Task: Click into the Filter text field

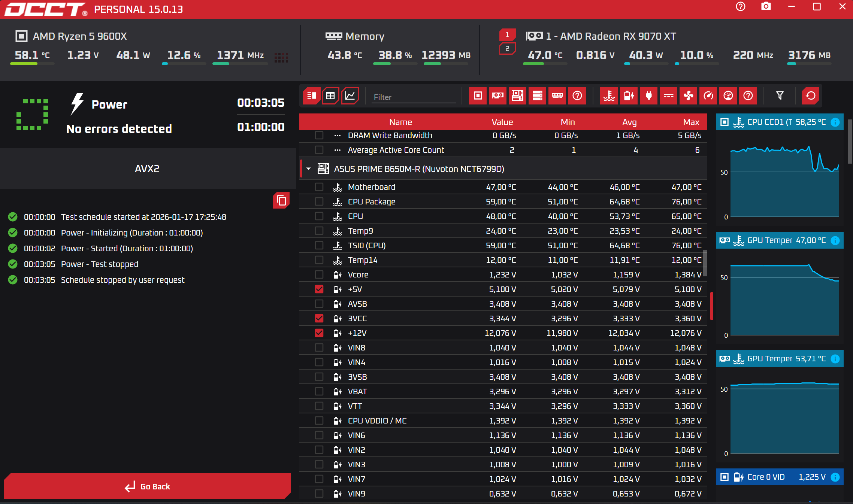Action: (414, 97)
